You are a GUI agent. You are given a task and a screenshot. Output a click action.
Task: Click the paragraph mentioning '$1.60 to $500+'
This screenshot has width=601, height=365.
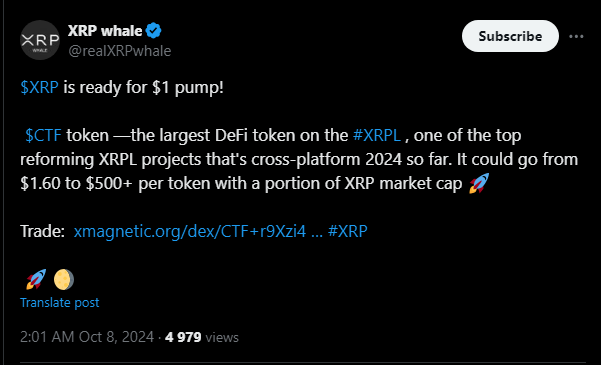tap(299, 159)
